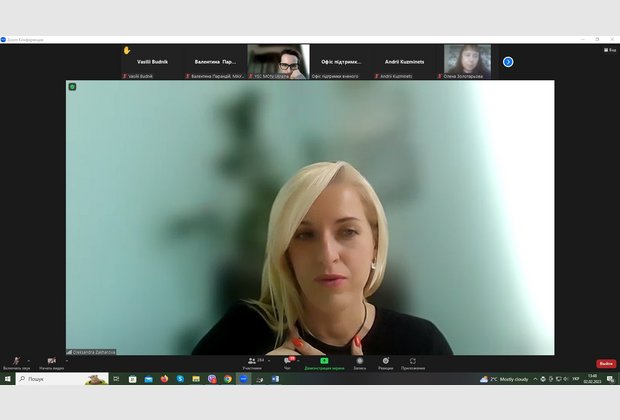
Task: Open Microsoft Word from taskbar
Action: tap(276, 379)
